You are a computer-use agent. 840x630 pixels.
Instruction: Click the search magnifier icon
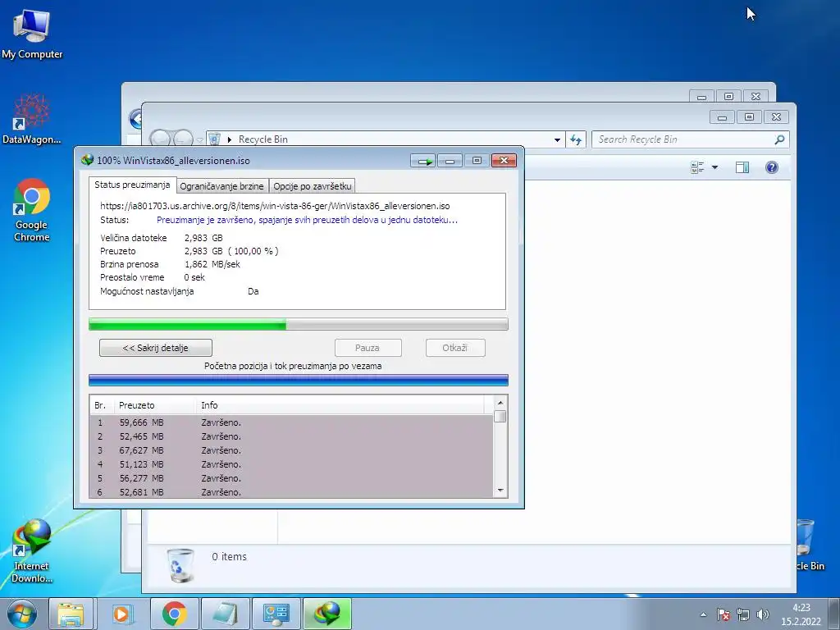coord(780,139)
